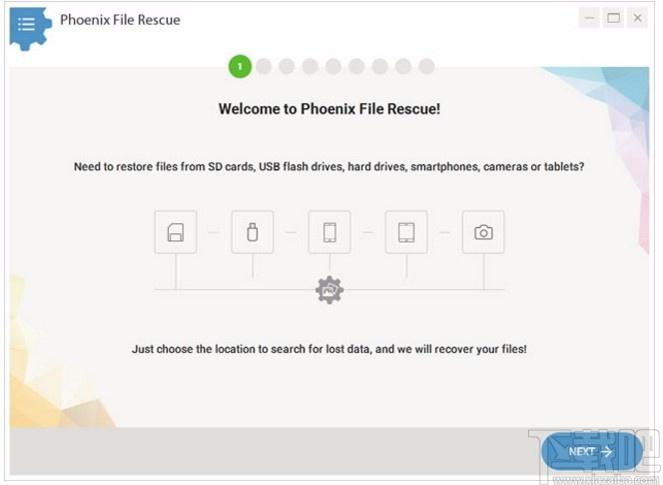Click the camera device icon
The image size is (663, 485).
483,232
